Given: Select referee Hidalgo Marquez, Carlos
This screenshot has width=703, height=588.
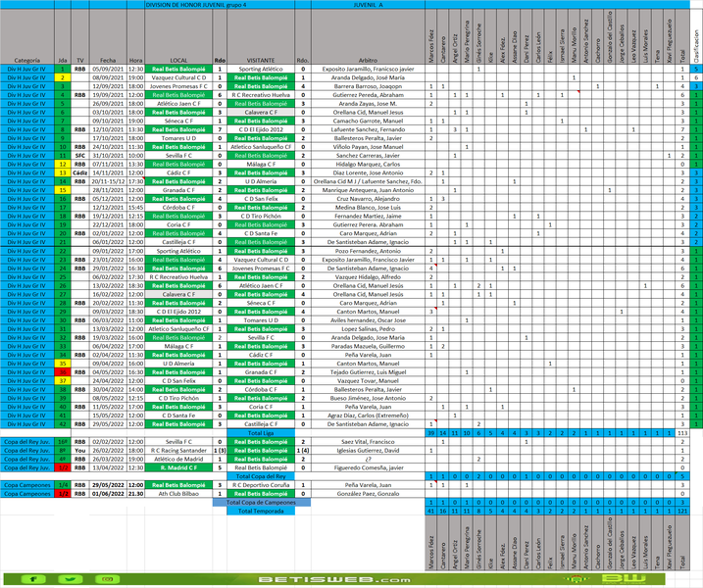Looking at the screenshot, I should 368,164.
